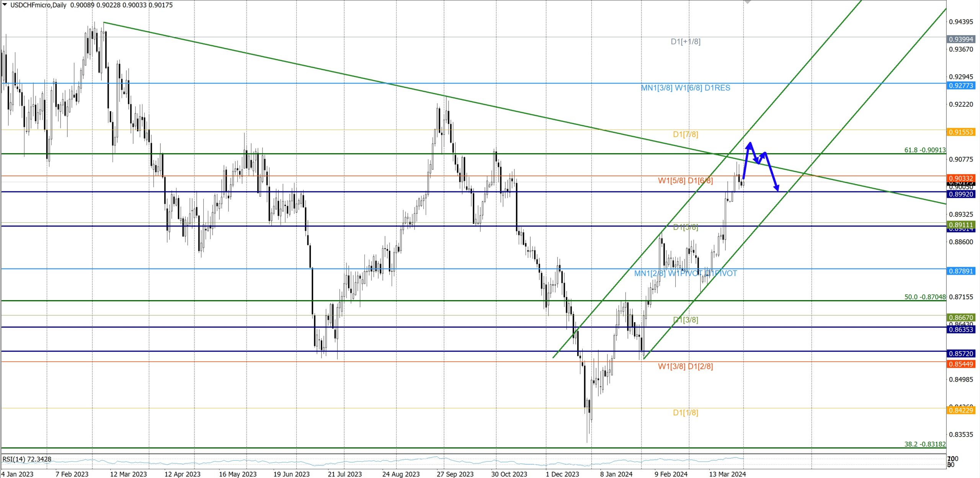Select the blue 0.92773 price tag
Screen dimensions: 980x478
tap(961, 85)
